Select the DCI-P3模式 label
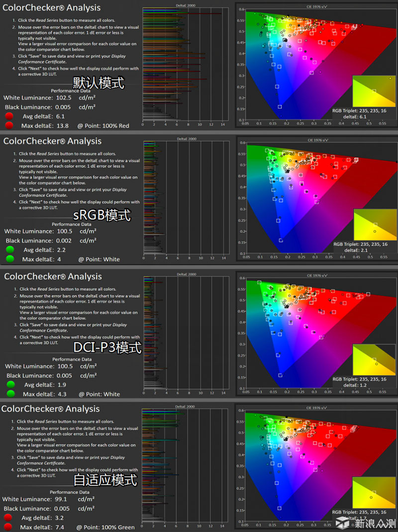398x532 pixels. (x=107, y=348)
